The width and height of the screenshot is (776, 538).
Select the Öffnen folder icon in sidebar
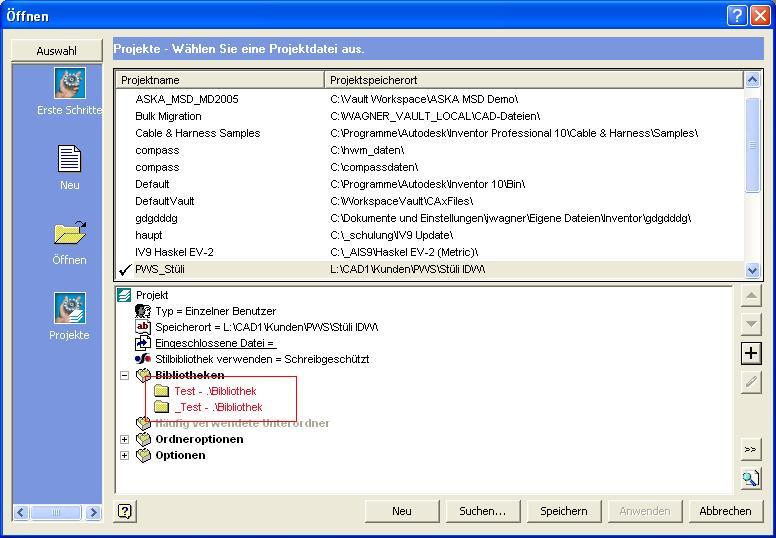tap(70, 233)
